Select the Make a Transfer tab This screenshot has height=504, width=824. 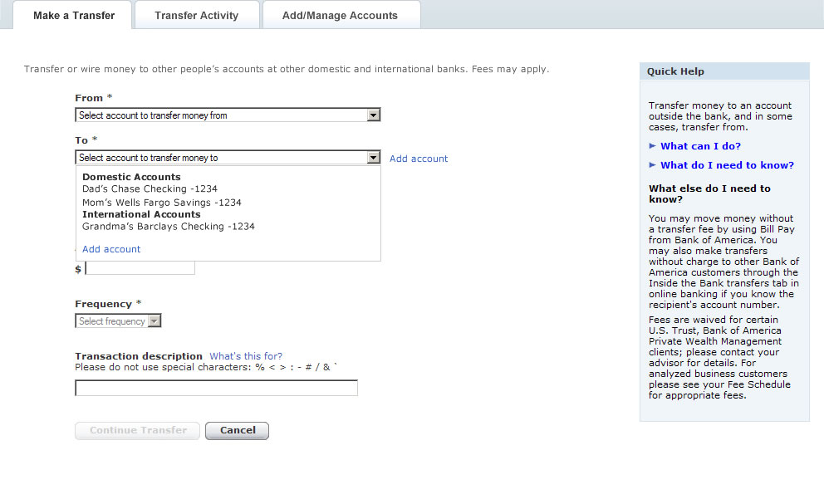tap(74, 15)
